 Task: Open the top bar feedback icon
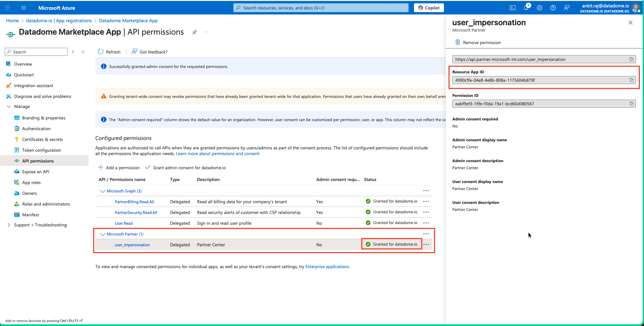tap(567, 8)
